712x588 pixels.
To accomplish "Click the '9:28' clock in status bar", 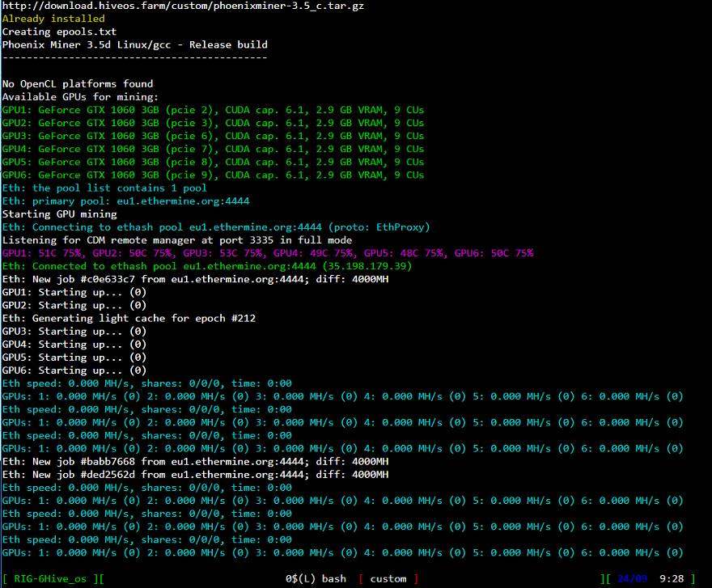I will 672,579.
